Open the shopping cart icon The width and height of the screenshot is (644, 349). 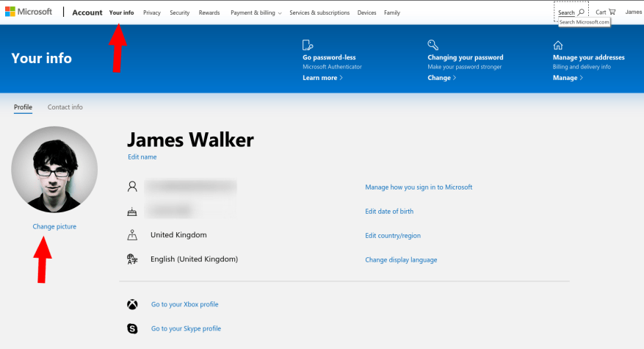pos(612,12)
